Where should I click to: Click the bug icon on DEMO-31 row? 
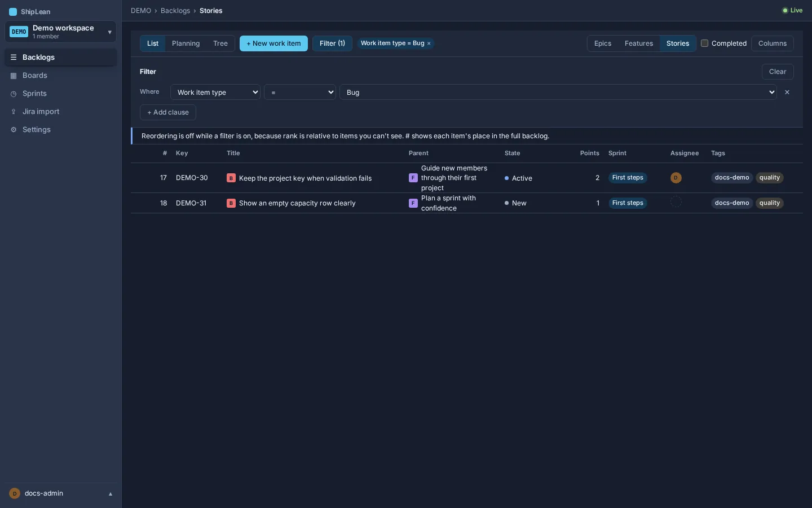point(231,203)
